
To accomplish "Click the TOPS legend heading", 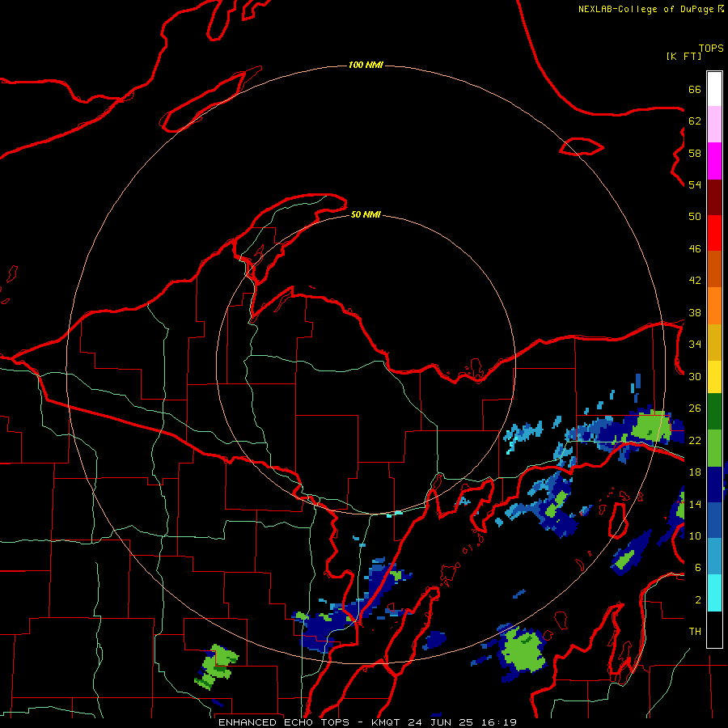I will click(x=711, y=49).
